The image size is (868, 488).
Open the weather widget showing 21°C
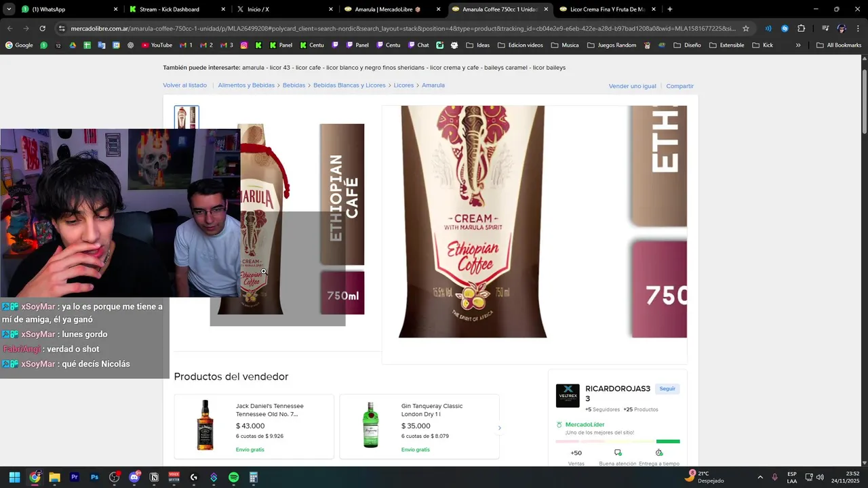705,477
